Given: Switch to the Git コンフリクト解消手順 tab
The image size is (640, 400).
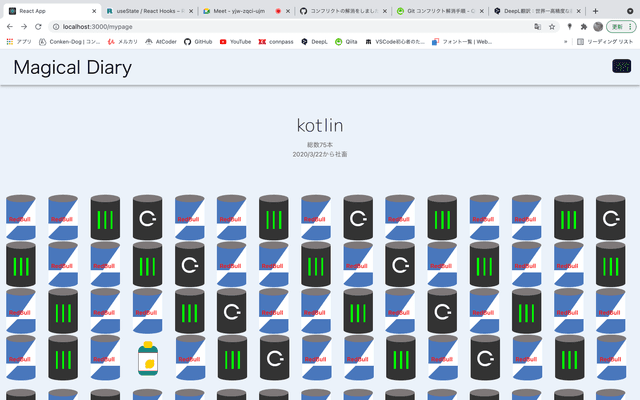Looking at the screenshot, I should [440, 11].
